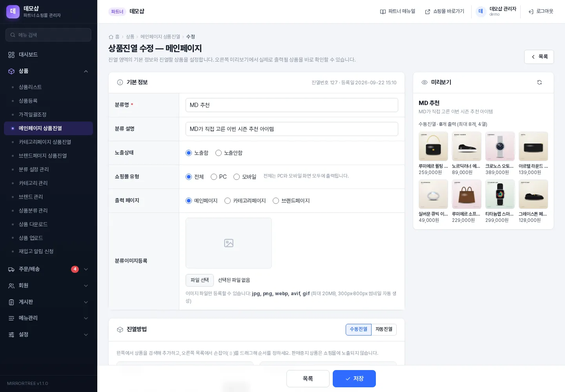
Task: Click the home icon in breadcrumb
Action: 111,37
